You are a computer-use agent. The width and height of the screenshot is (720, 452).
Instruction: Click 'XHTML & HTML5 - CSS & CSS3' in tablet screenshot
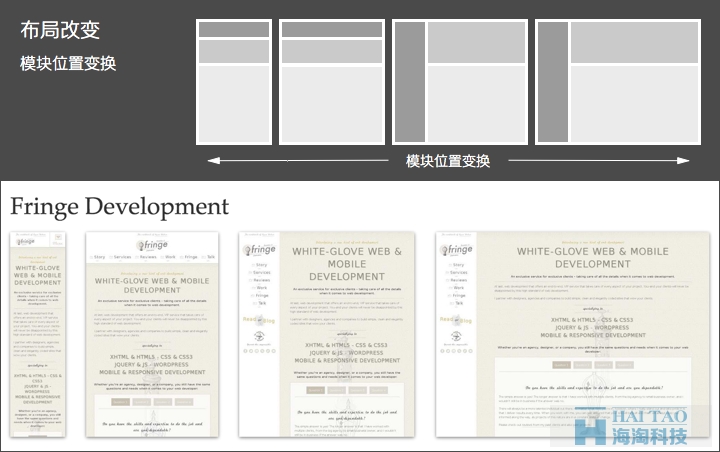[152, 357]
